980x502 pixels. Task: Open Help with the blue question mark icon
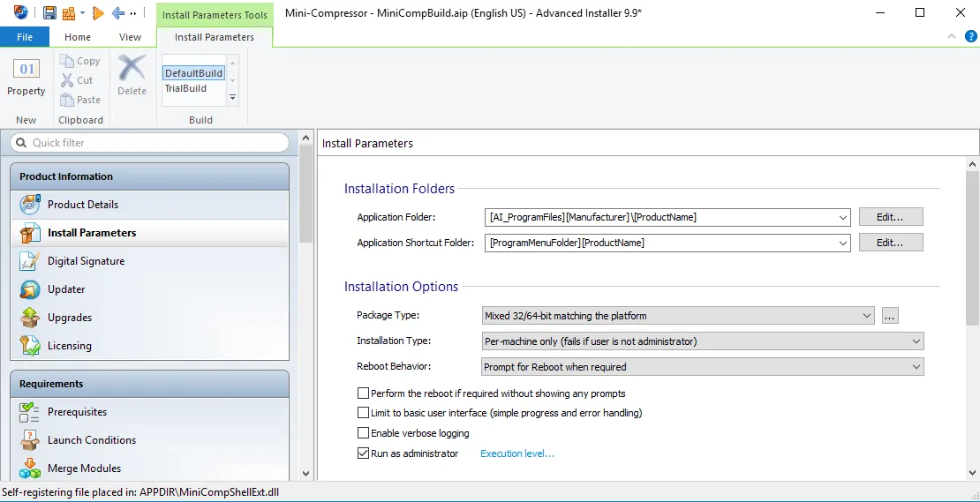970,36
